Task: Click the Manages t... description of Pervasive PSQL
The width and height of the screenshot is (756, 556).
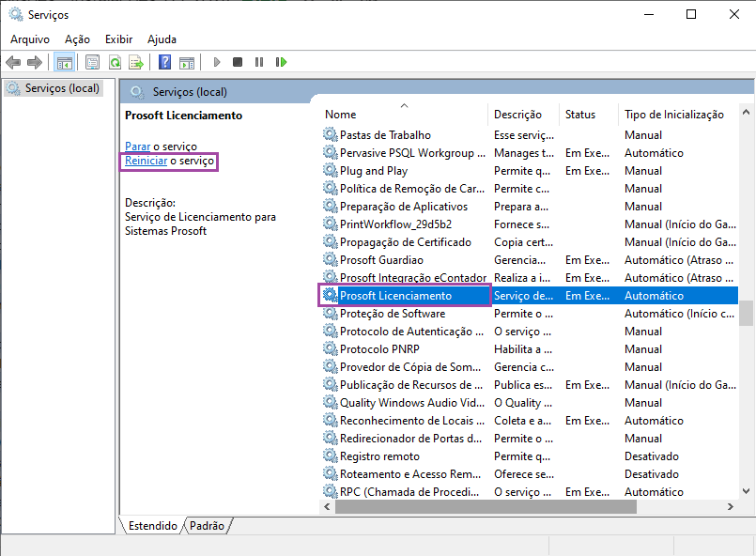Action: click(x=524, y=153)
